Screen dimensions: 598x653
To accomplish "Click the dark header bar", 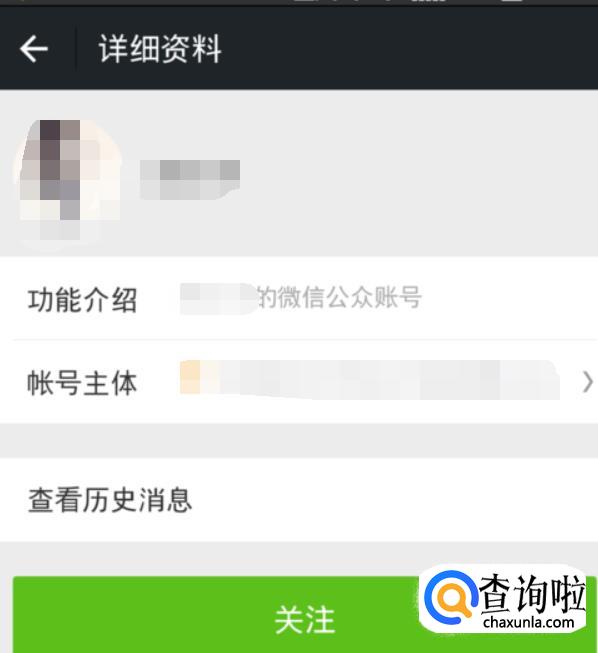I will pyautogui.click(x=299, y=48).
